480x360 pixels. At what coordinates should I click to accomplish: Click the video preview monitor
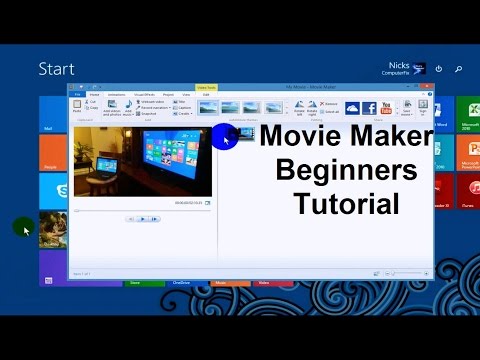pyautogui.click(x=143, y=162)
